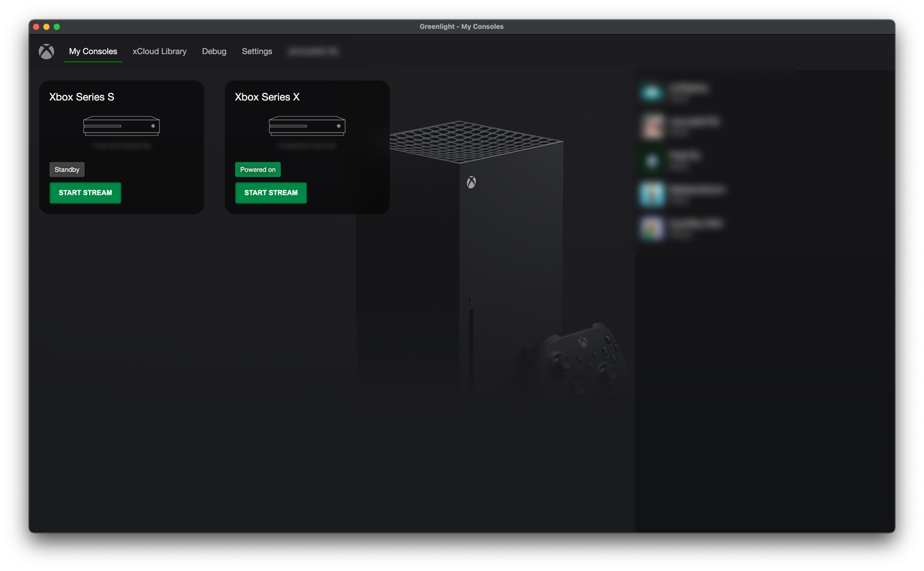The height and width of the screenshot is (571, 924).
Task: Click the Xbox Series S title
Action: coord(81,97)
